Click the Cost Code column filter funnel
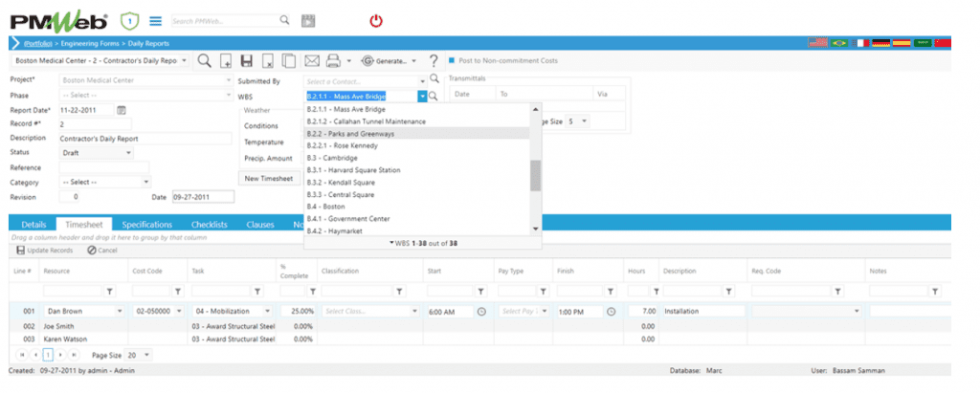 coord(177,291)
